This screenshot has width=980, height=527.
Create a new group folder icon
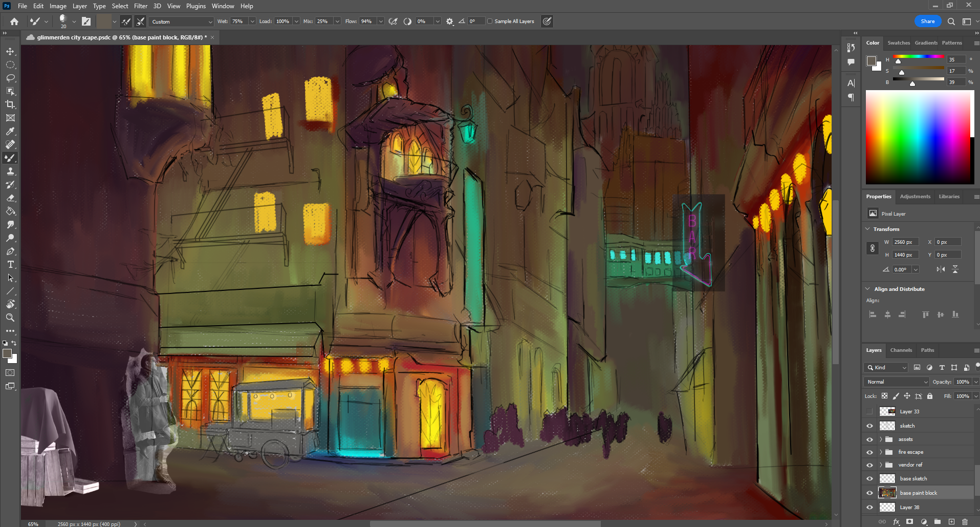(937, 522)
